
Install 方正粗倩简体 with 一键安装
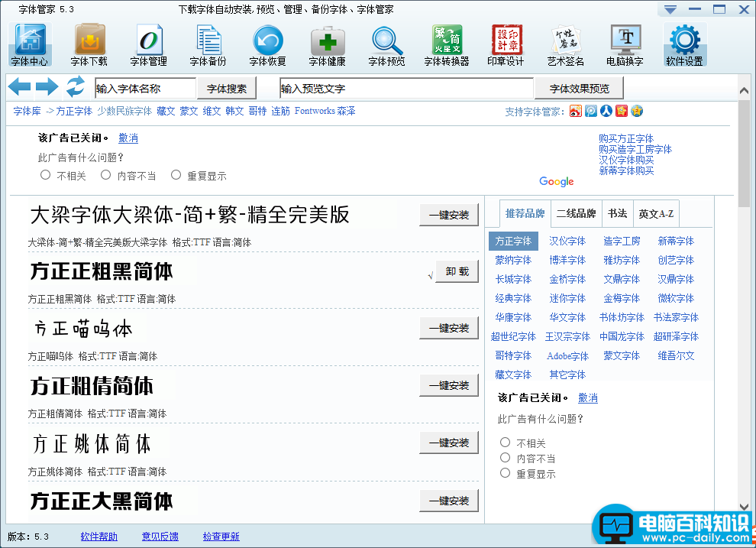(x=449, y=385)
